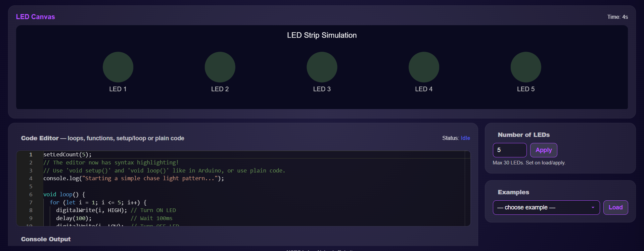Screen dimensions: 644x251
Task: Click the LED Canvas heading
Action: [x=35, y=17]
